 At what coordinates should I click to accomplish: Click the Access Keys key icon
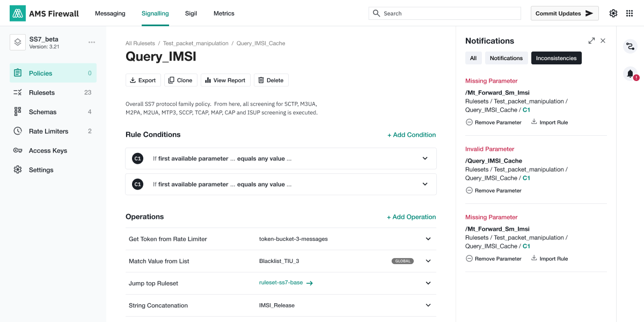pyautogui.click(x=18, y=150)
